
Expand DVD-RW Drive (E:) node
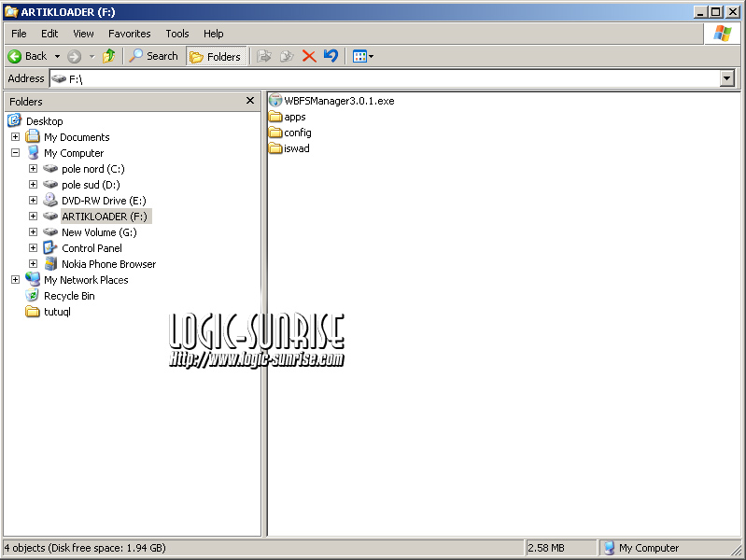coord(33,201)
